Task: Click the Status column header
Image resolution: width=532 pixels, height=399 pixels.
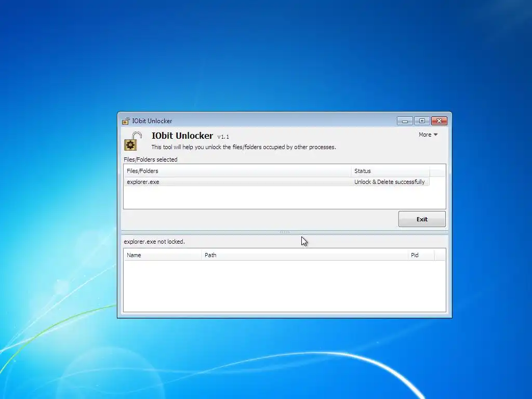Action: click(x=390, y=171)
